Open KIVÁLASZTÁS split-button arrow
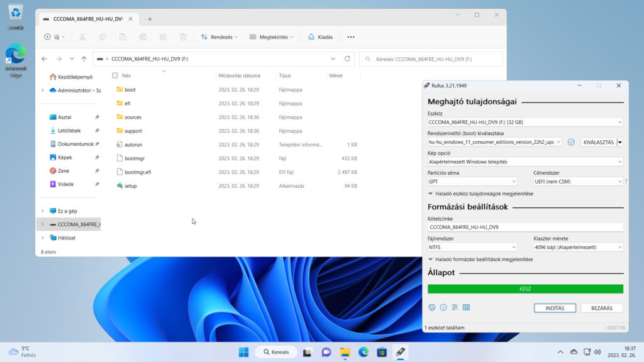 coord(619,142)
